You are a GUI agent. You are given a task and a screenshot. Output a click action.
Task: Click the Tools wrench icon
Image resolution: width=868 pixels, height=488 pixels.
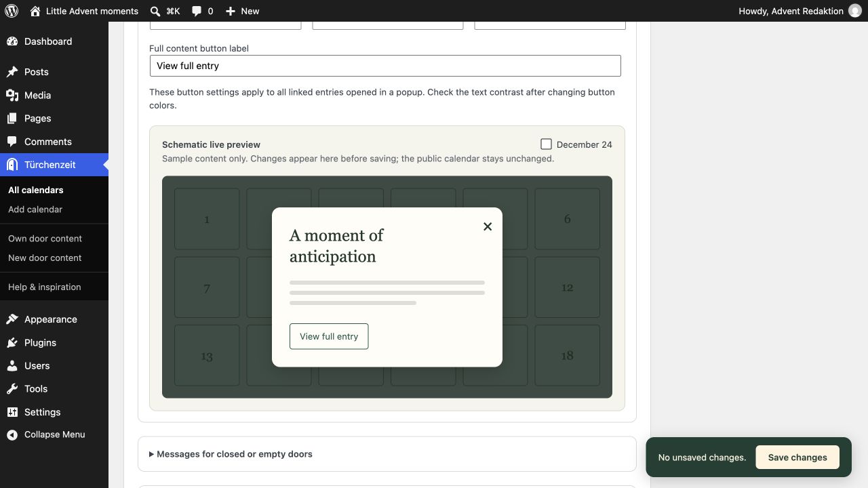point(12,389)
